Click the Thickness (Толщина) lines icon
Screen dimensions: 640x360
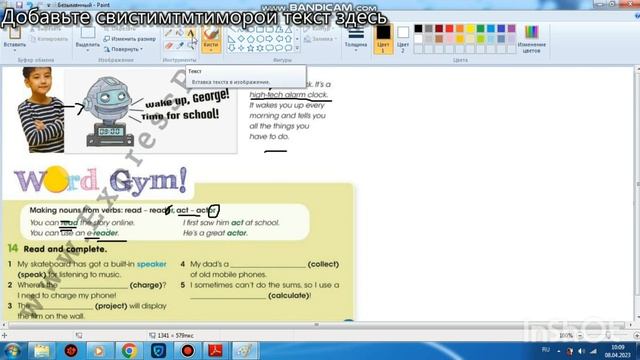pos(356,33)
